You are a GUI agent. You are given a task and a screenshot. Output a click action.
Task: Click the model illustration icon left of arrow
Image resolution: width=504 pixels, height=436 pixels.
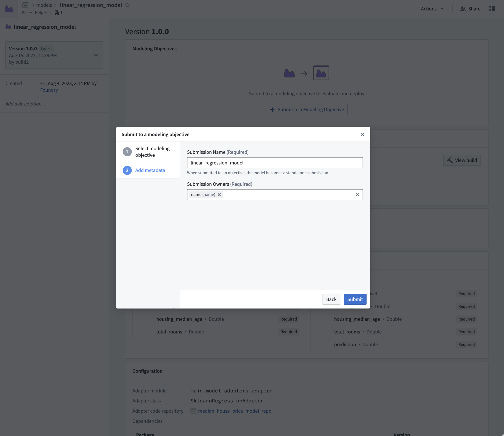coord(289,73)
